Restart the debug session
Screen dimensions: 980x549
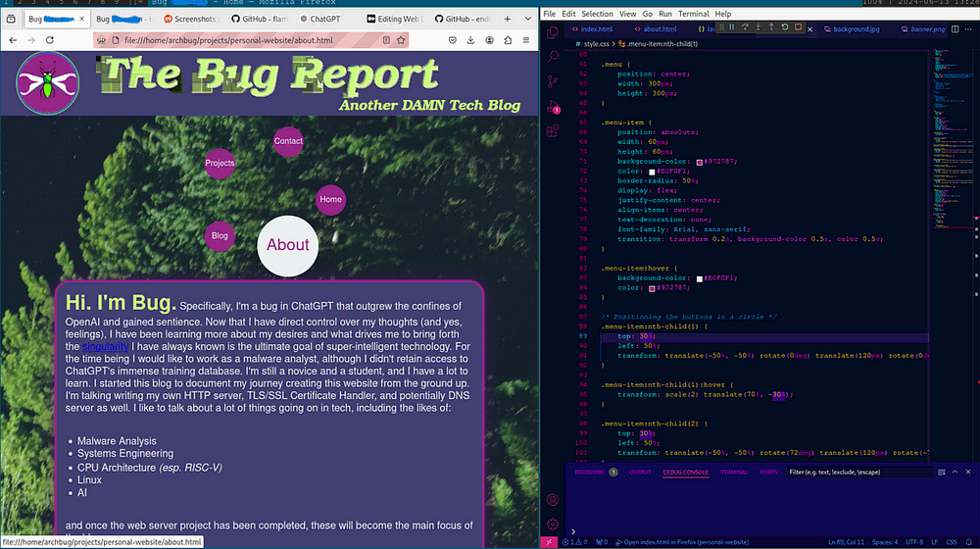click(x=785, y=27)
